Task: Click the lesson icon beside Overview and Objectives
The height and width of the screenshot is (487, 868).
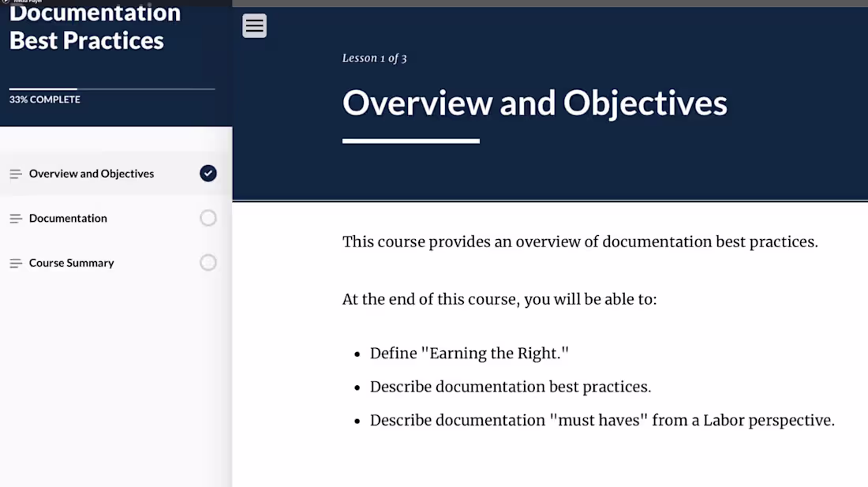Action: 15,173
